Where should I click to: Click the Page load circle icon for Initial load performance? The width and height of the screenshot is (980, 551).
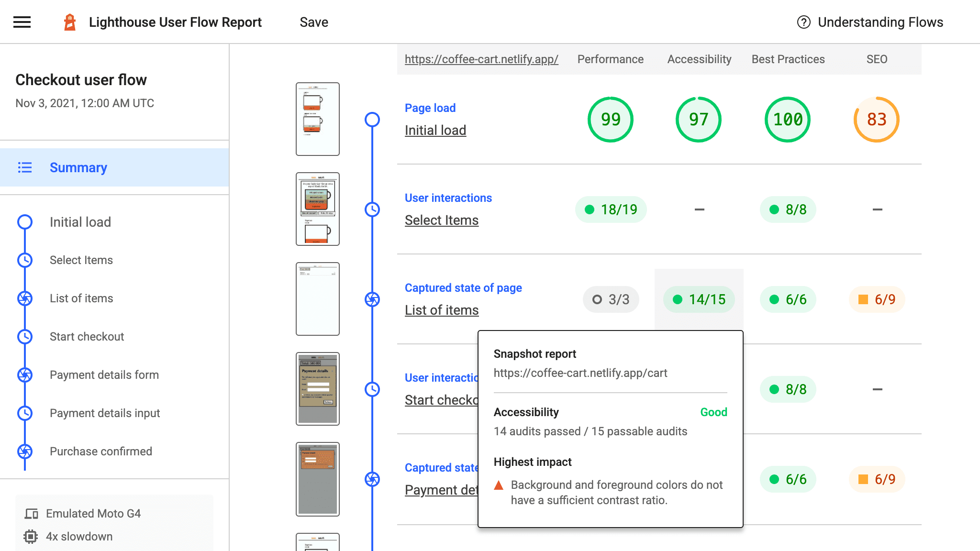pos(611,119)
